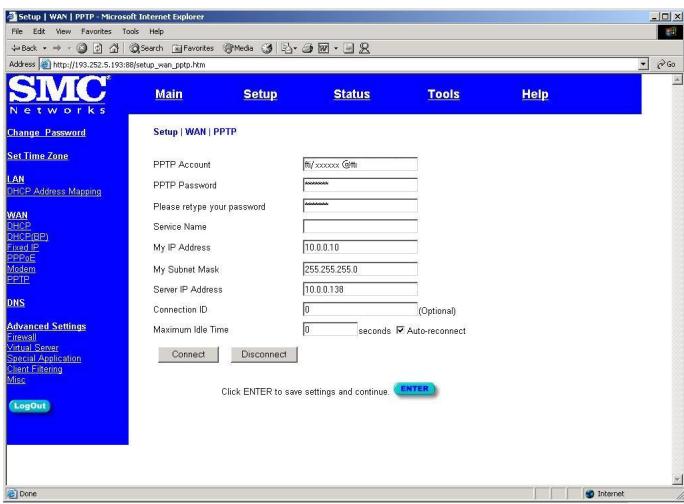Click the Set Time Zone link
The width and height of the screenshot is (684, 504).
click(38, 156)
